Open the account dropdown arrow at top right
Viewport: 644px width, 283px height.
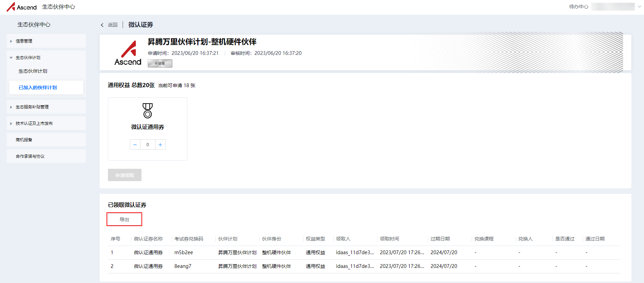tap(639, 7)
